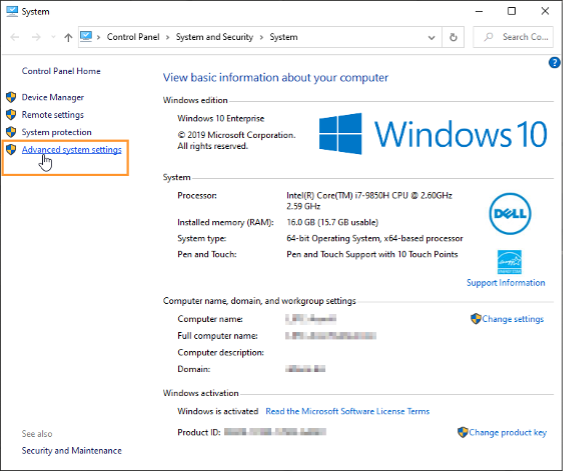Click the Search Control Panel box
This screenshot has height=472, width=564.
click(513, 37)
